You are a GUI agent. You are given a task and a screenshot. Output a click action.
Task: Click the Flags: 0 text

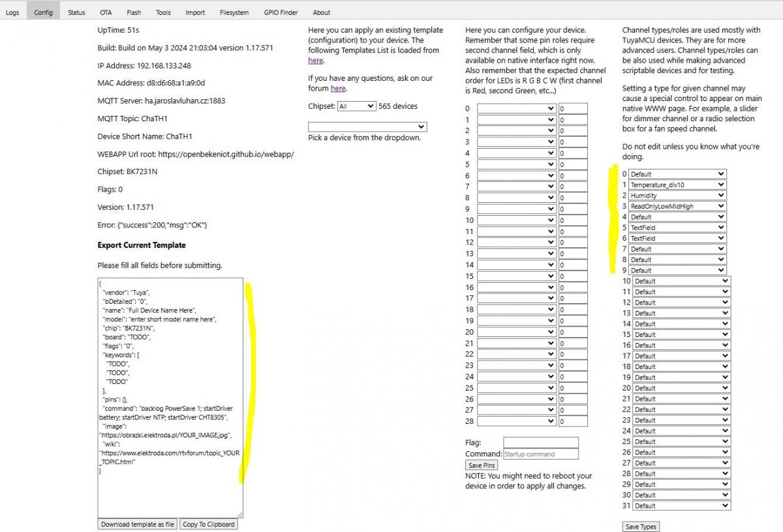[x=110, y=189]
